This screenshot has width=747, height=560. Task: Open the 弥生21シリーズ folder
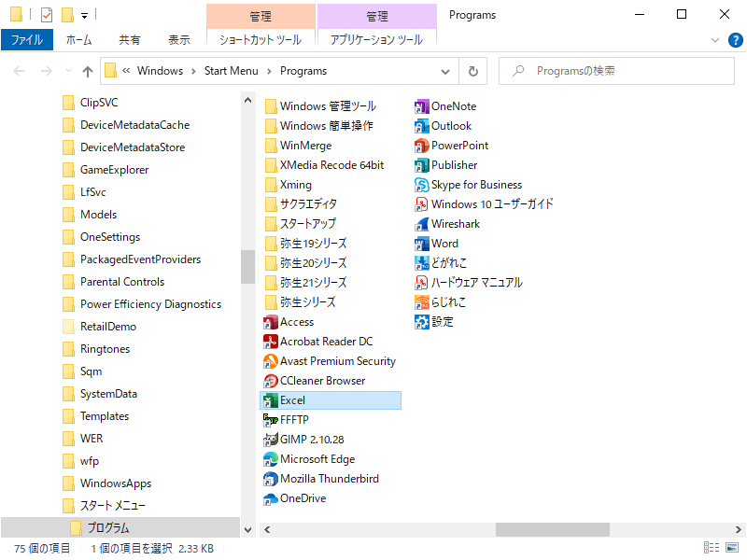305,283
